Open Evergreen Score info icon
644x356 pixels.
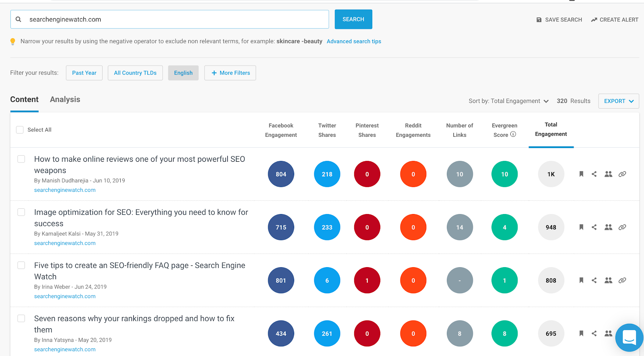pyautogui.click(x=513, y=134)
